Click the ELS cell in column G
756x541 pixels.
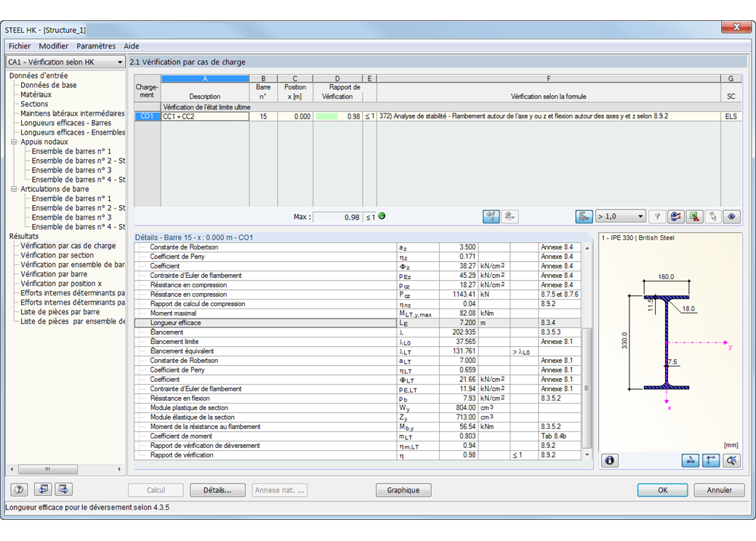pos(731,116)
